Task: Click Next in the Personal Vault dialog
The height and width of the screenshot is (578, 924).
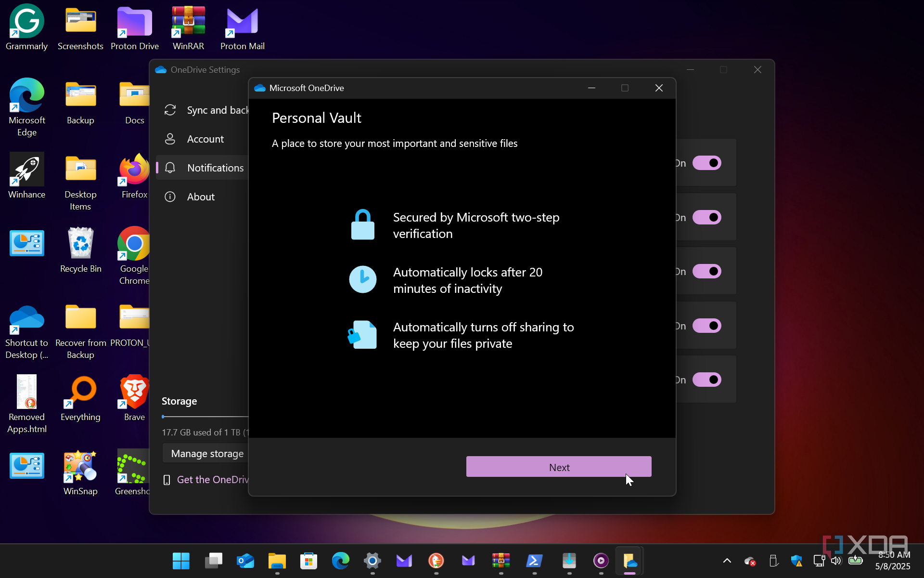Action: click(x=558, y=467)
